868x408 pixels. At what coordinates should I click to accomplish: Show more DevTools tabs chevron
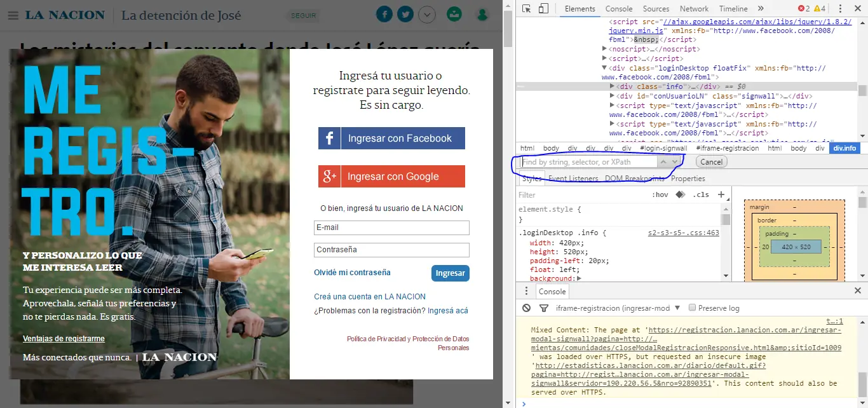(x=761, y=9)
